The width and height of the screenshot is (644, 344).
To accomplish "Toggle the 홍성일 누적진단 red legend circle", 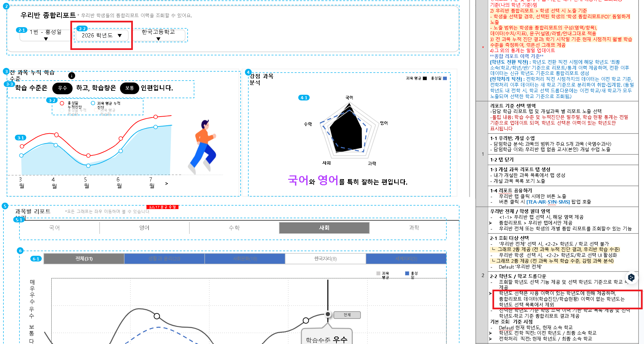I will pos(62,103).
